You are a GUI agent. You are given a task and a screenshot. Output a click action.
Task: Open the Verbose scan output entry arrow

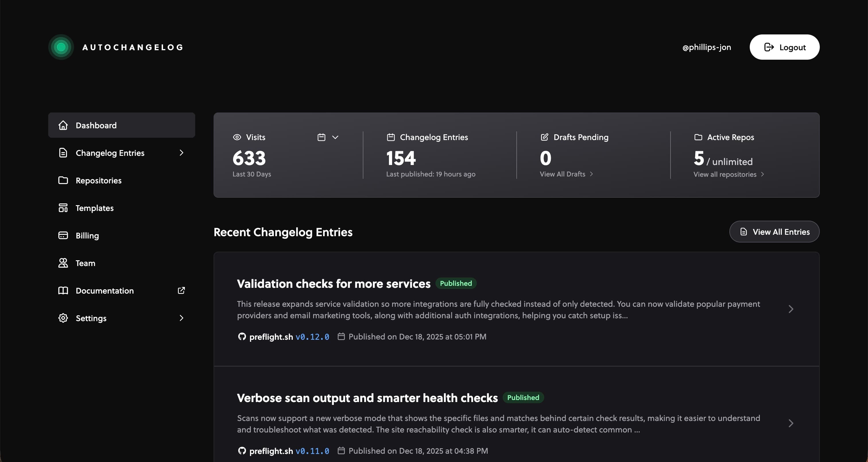pyautogui.click(x=791, y=423)
